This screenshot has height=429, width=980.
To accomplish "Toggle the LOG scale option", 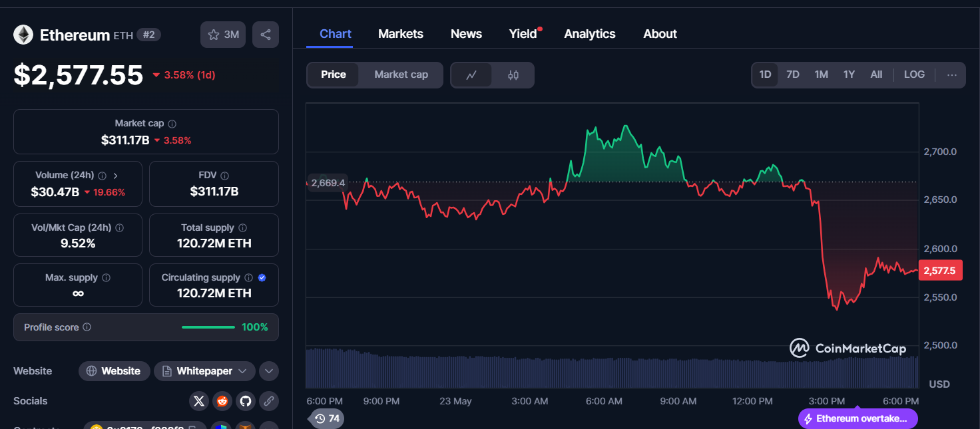I will point(914,74).
